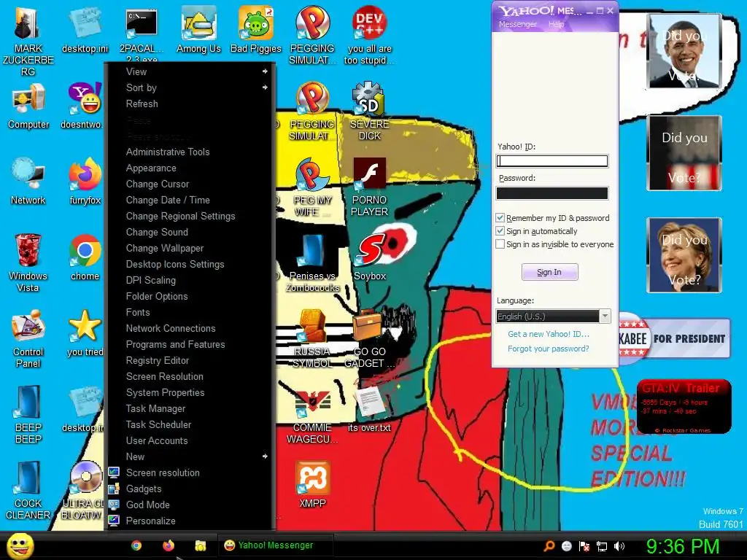
Task: Open the folder icon in the taskbar
Action: point(200,545)
